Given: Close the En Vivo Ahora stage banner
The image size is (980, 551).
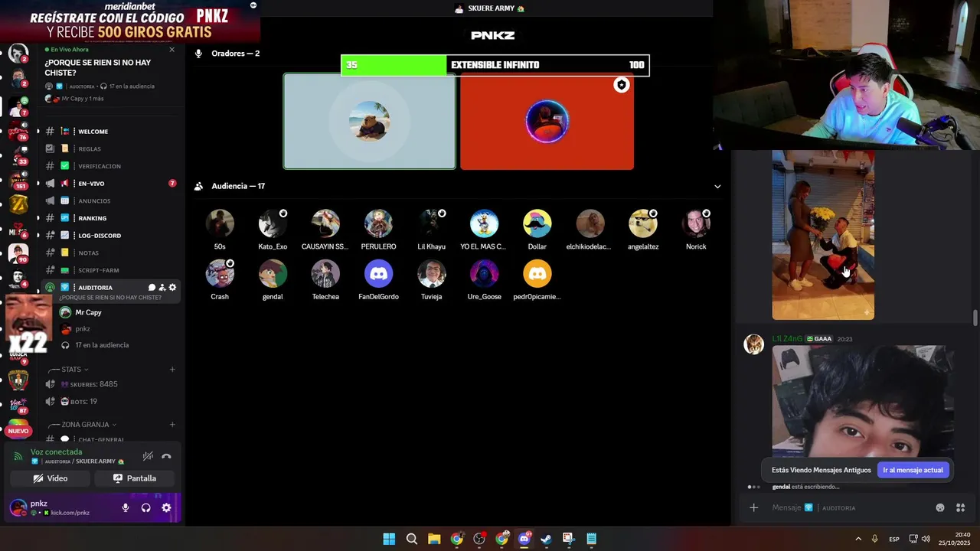Looking at the screenshot, I should [x=171, y=50].
